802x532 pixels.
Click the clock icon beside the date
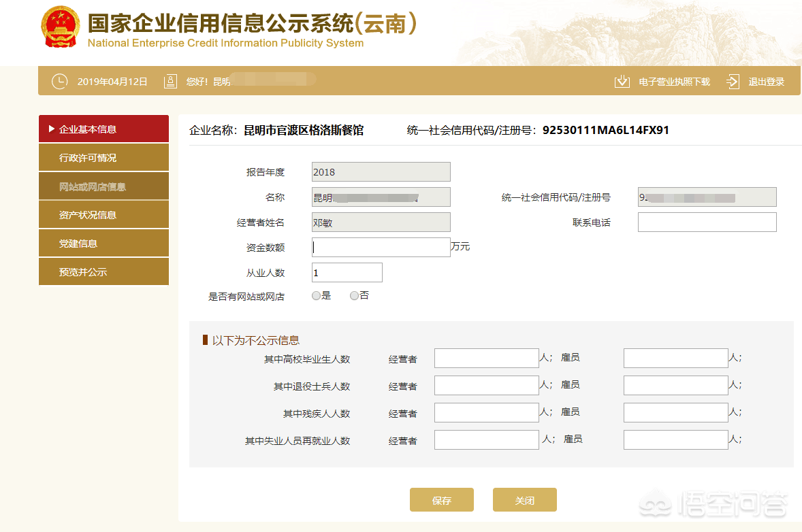(59, 81)
